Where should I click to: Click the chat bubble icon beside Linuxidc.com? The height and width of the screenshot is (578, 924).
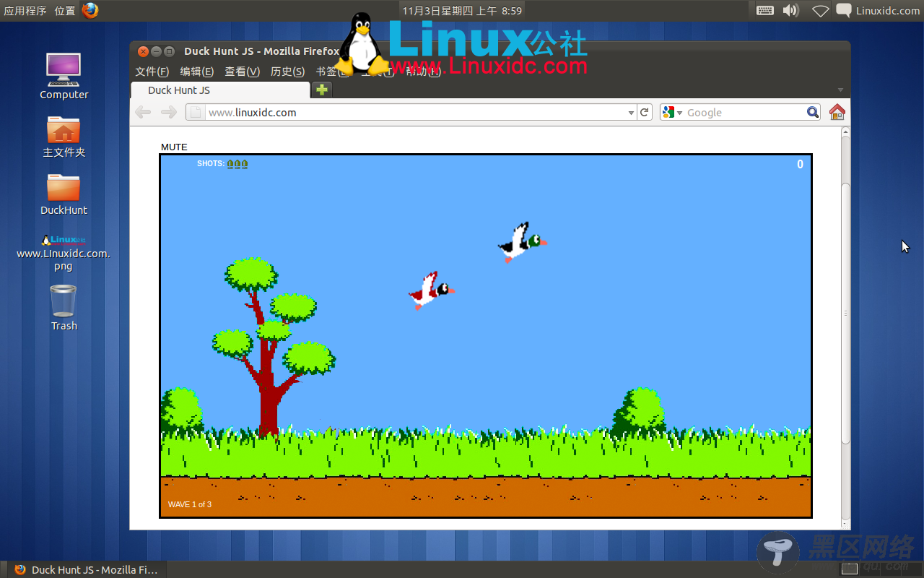pyautogui.click(x=843, y=10)
